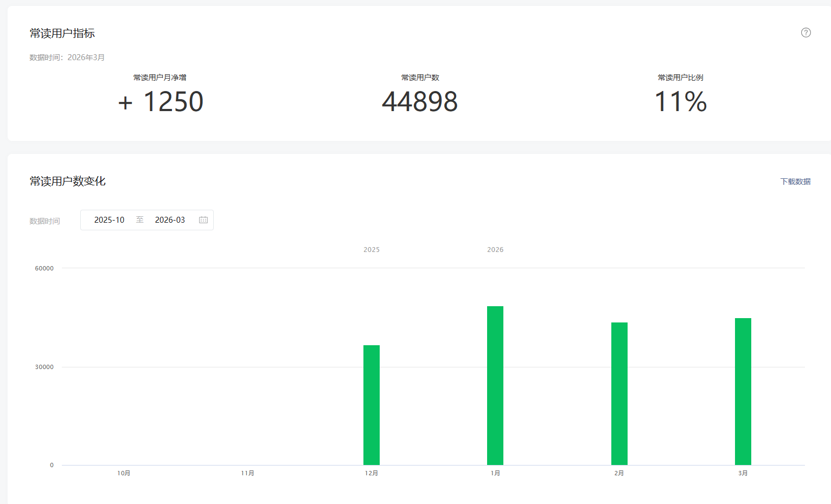Viewport: 831px width, 504px height.
Task: Click the 11月 axis label
Action: 247,473
